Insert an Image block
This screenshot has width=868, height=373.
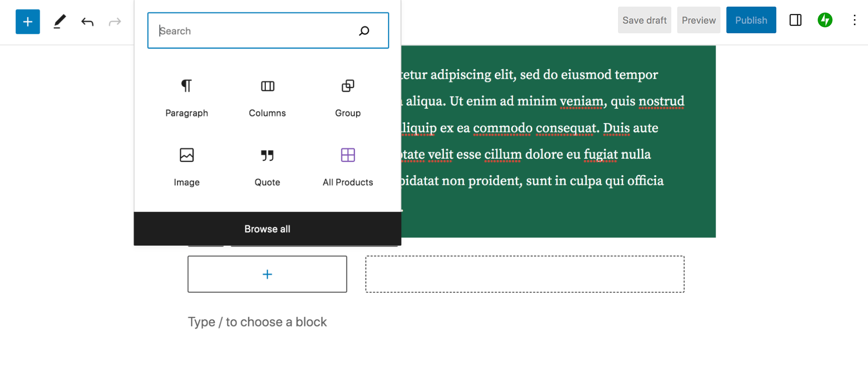187,167
